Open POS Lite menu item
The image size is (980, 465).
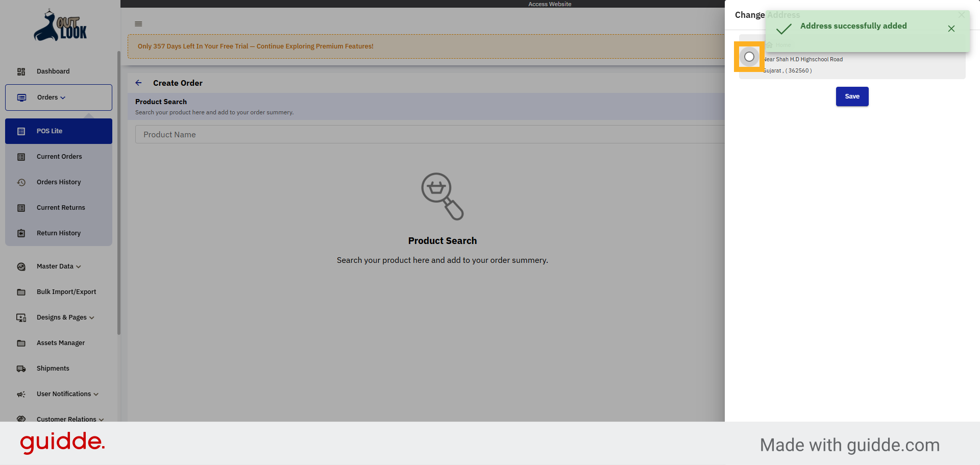tap(59, 131)
